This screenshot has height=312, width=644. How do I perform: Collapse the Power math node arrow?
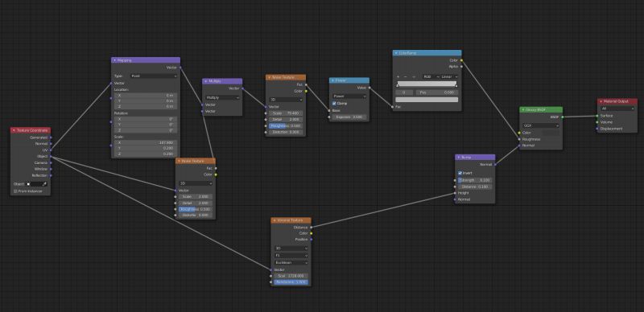tap(332, 80)
